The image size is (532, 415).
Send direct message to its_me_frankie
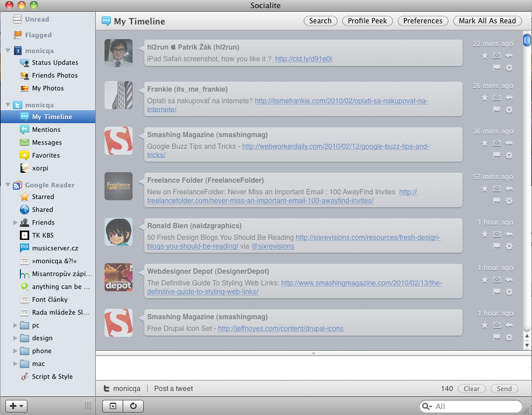coord(497,98)
